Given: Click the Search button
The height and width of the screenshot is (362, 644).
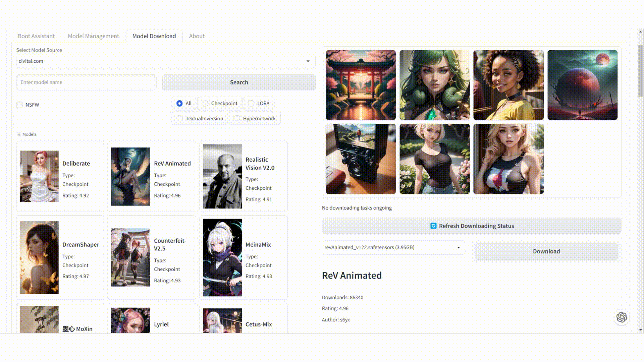Looking at the screenshot, I should coord(239,82).
